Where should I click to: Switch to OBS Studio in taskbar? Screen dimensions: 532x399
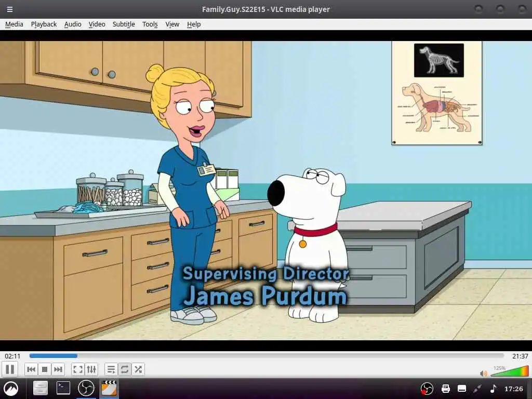pos(86,389)
